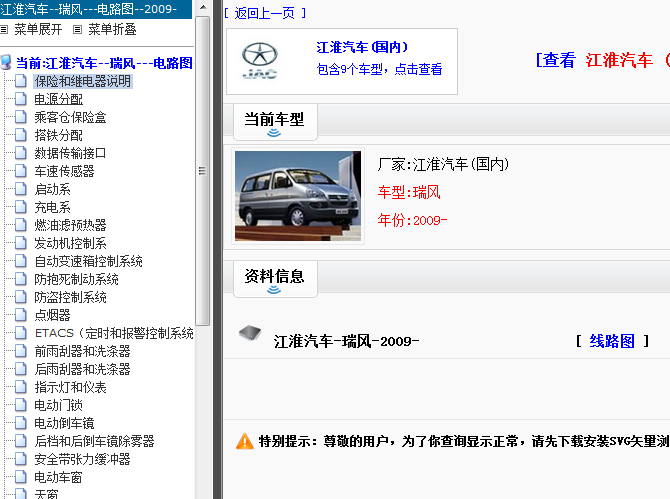Select the 资料信息 tab
Image resolution: width=670 pixels, height=499 pixels.
[275, 279]
